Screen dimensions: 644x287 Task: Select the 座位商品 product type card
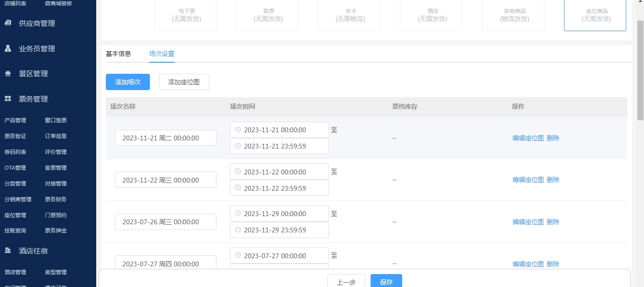click(x=595, y=15)
